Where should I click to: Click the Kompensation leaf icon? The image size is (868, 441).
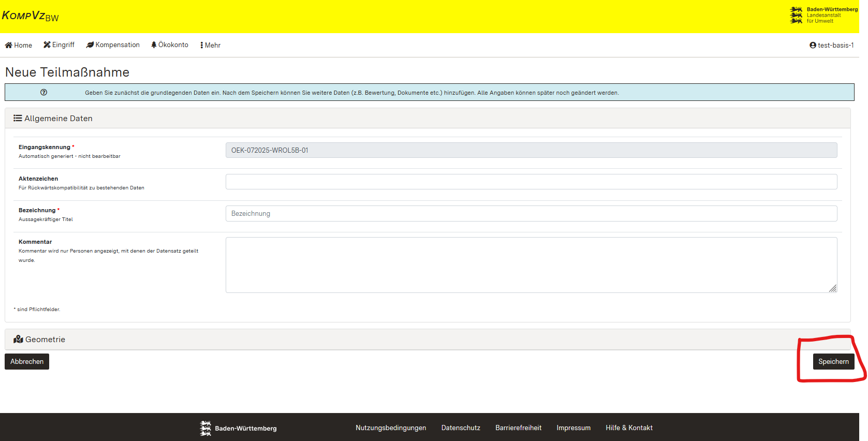point(90,45)
